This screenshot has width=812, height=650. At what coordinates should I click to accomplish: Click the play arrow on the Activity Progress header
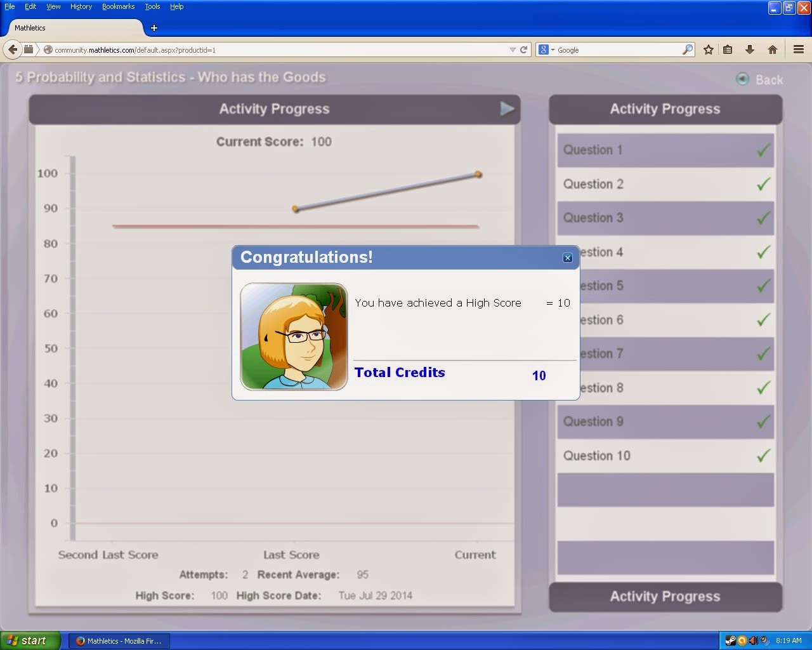pyautogui.click(x=507, y=109)
